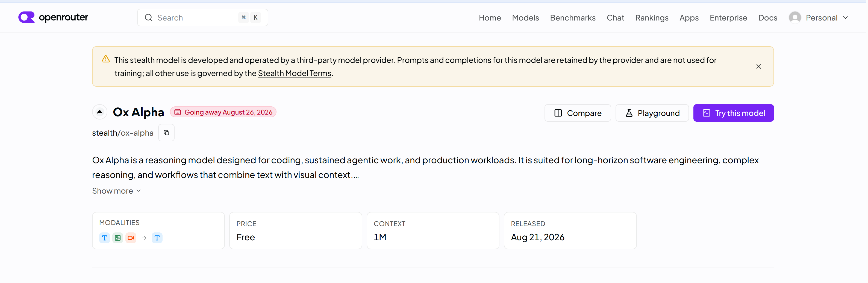
Task: Click the user avatar icon
Action: 795,17
